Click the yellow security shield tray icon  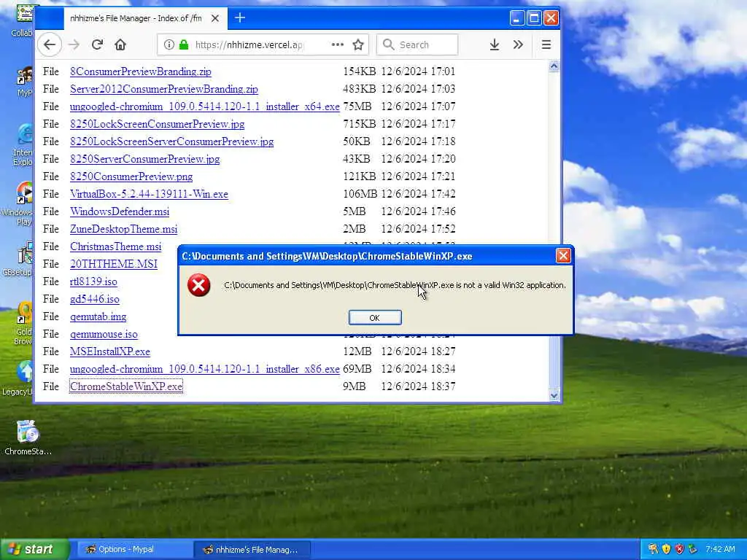pyautogui.click(x=666, y=549)
